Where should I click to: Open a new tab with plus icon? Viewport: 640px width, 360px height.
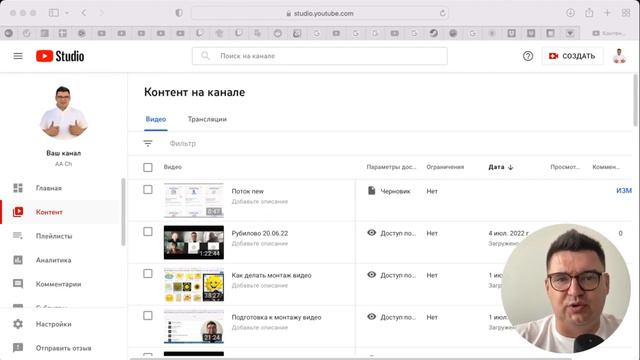coord(607,13)
